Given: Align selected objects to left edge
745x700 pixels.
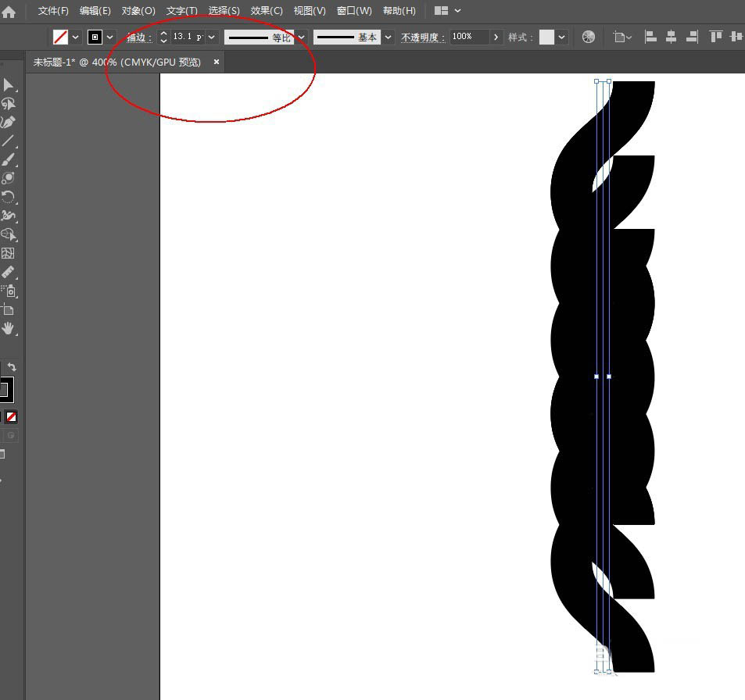Looking at the screenshot, I should 650,37.
